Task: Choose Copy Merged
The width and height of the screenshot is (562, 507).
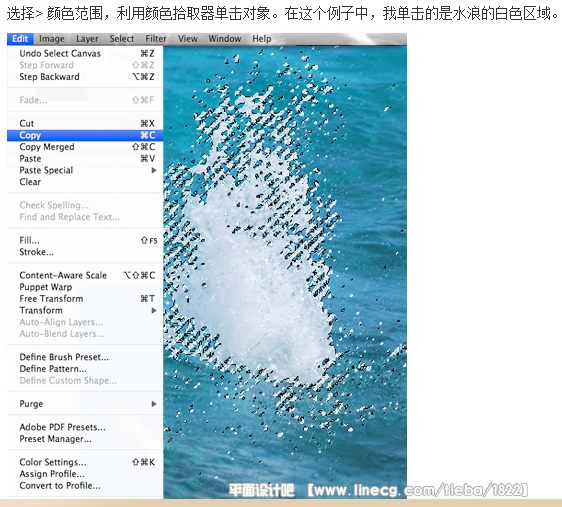Action: [x=85, y=147]
